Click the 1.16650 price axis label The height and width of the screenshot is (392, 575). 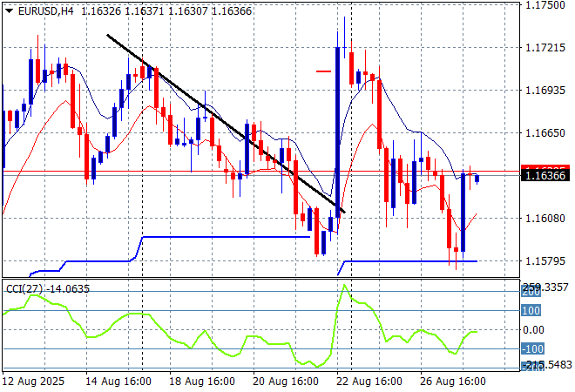tap(545, 132)
